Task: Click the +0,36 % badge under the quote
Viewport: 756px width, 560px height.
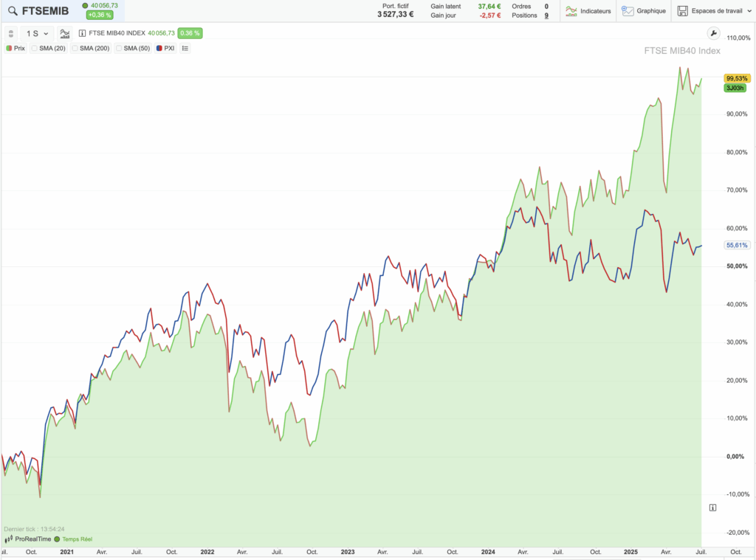Action: coord(100,15)
